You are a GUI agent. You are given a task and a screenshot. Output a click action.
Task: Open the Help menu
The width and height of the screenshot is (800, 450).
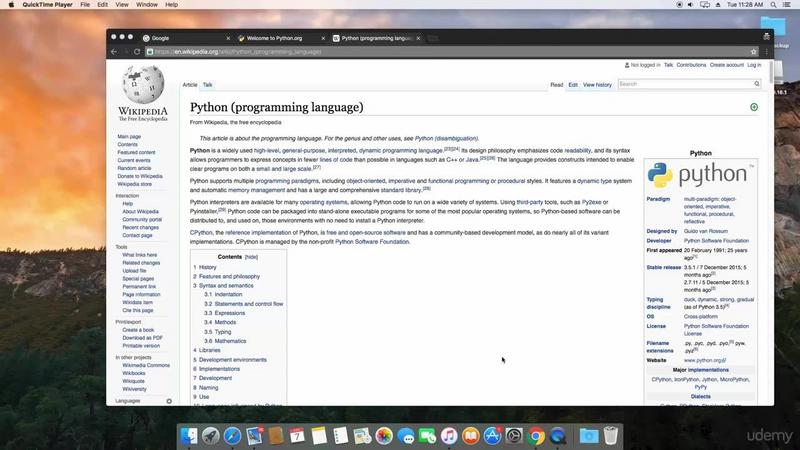[171, 5]
